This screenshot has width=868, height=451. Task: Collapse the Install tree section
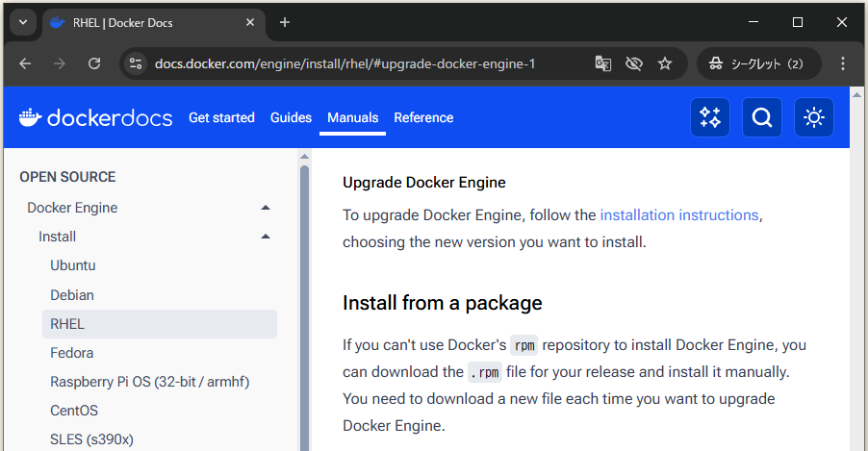(266, 237)
